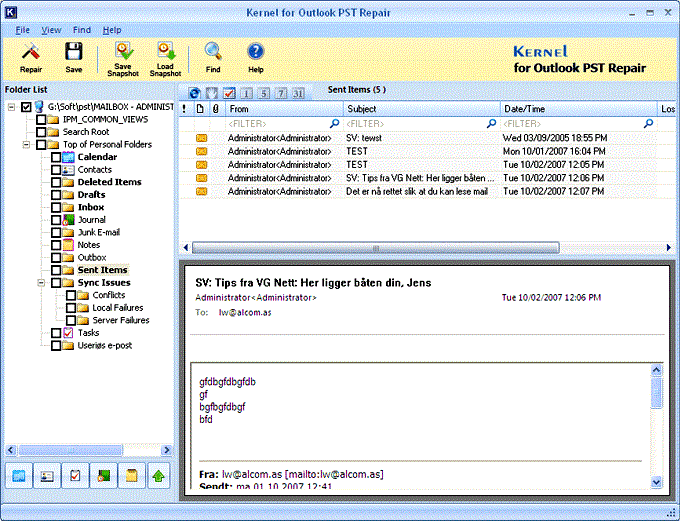The image size is (680, 521).
Task: Click the green up arrow shortcut icon
Action: coord(159,476)
